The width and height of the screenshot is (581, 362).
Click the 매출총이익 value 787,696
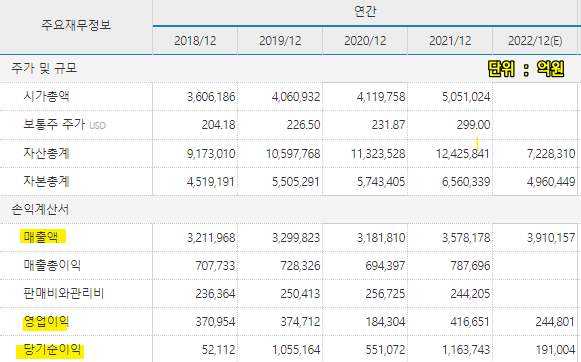(x=470, y=266)
